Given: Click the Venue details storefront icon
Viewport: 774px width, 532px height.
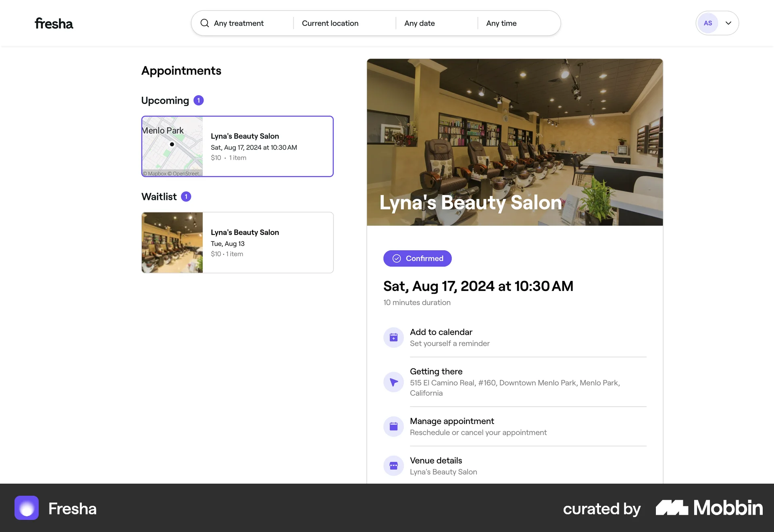Looking at the screenshot, I should [x=393, y=466].
